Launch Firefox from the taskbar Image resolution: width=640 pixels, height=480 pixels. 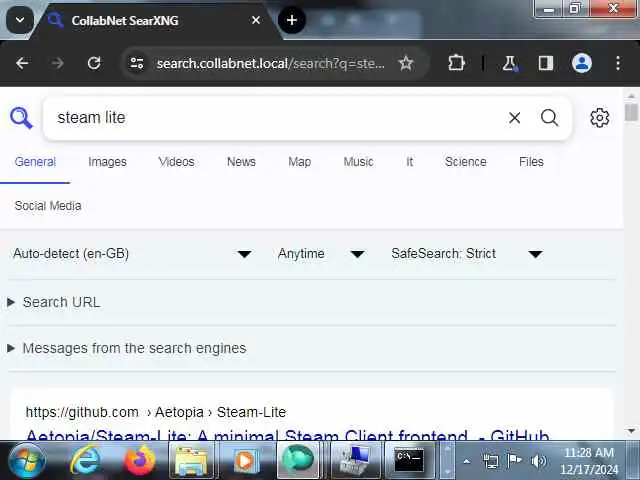point(140,460)
